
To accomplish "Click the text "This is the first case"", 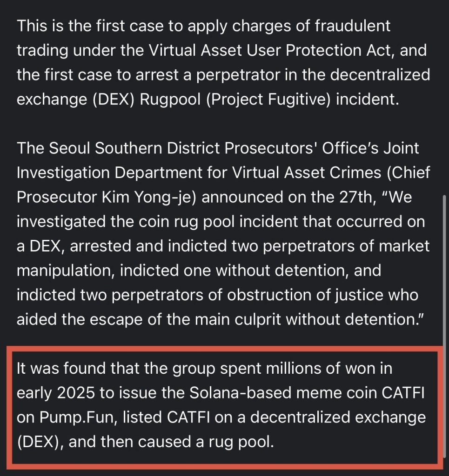I will point(90,26).
